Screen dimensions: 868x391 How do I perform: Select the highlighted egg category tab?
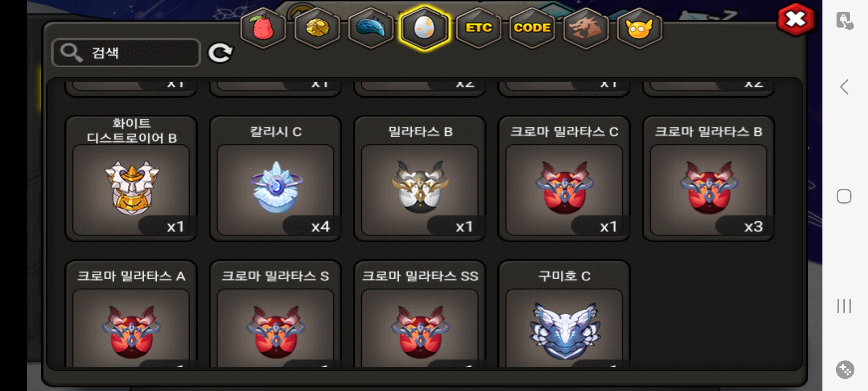[424, 28]
